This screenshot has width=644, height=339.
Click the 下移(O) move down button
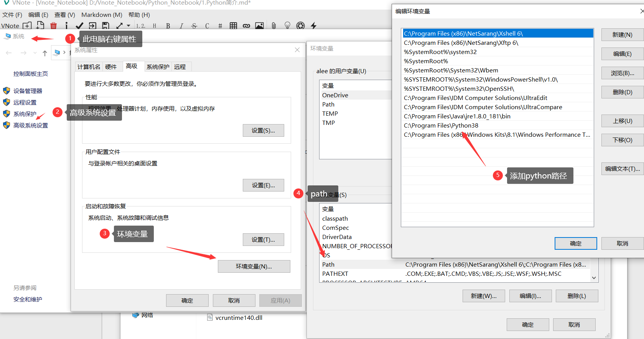click(622, 140)
